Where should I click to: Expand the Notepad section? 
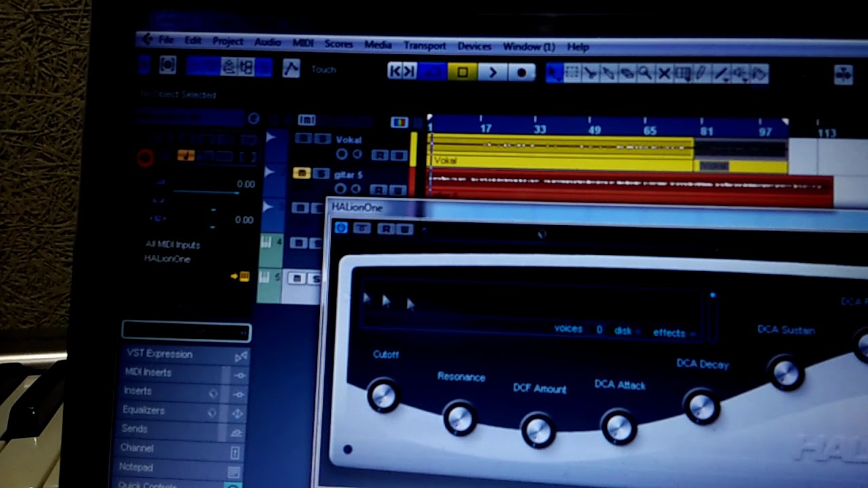178,468
